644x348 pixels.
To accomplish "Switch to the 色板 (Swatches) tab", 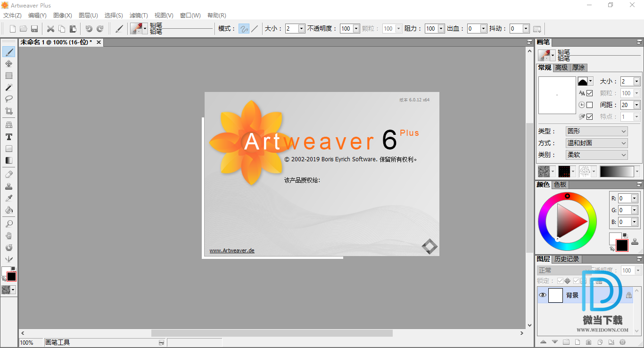I will 560,185.
